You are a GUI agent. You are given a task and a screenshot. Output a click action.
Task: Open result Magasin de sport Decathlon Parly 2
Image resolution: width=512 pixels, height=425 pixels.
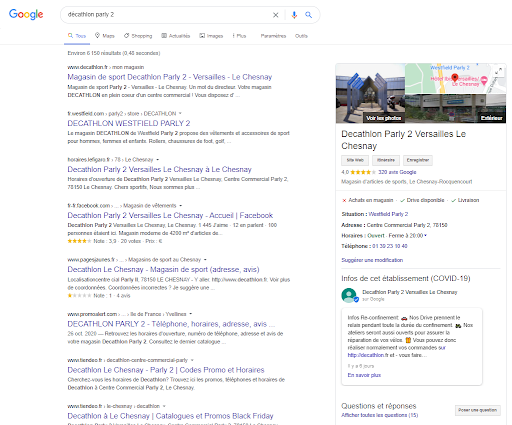pyautogui.click(x=170, y=77)
